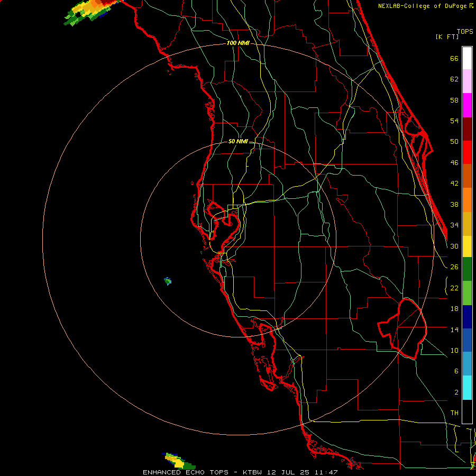Click the black TH swatch in legend
The image size is (476, 476).
[x=467, y=411]
